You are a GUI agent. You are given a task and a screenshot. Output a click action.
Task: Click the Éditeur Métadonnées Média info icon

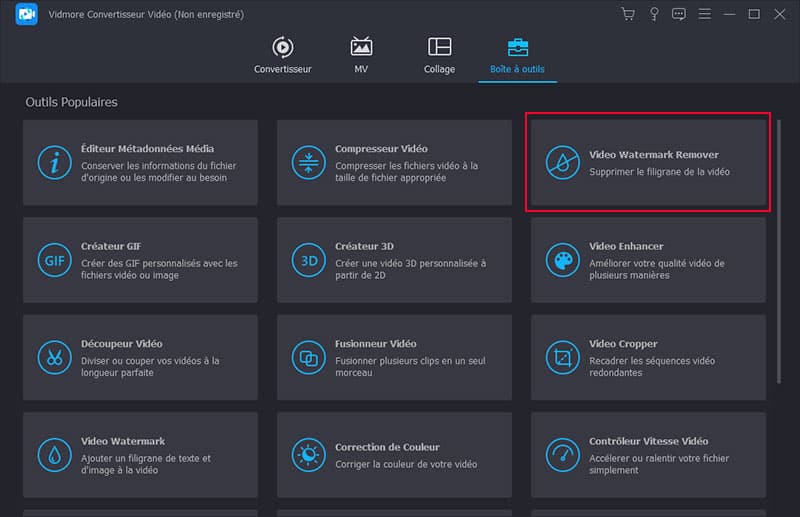(54, 162)
